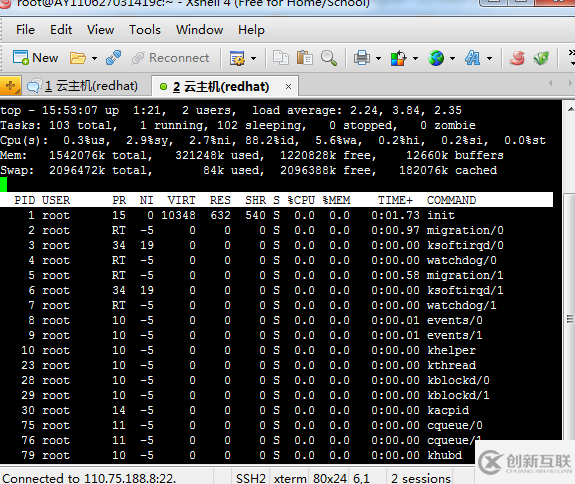Viewport: 575px width, 484px height.
Task: Click the terminal vertical scrollbar thumb
Action: point(570,318)
